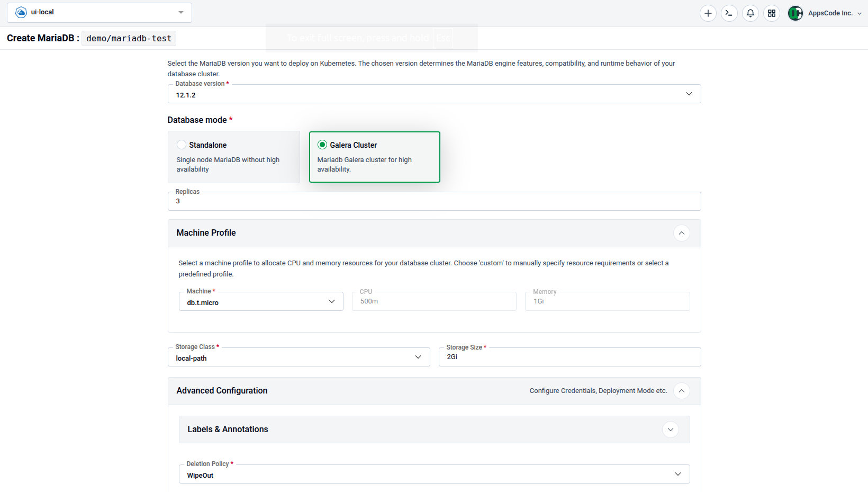This screenshot has width=868, height=492.
Task: Click 'Mariadb Galera cluster for high availability.' text
Action: pyautogui.click(x=365, y=164)
